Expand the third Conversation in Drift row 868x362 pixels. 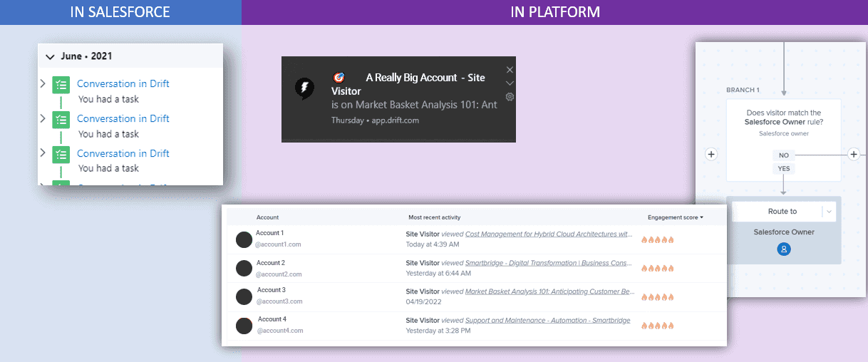[43, 153]
